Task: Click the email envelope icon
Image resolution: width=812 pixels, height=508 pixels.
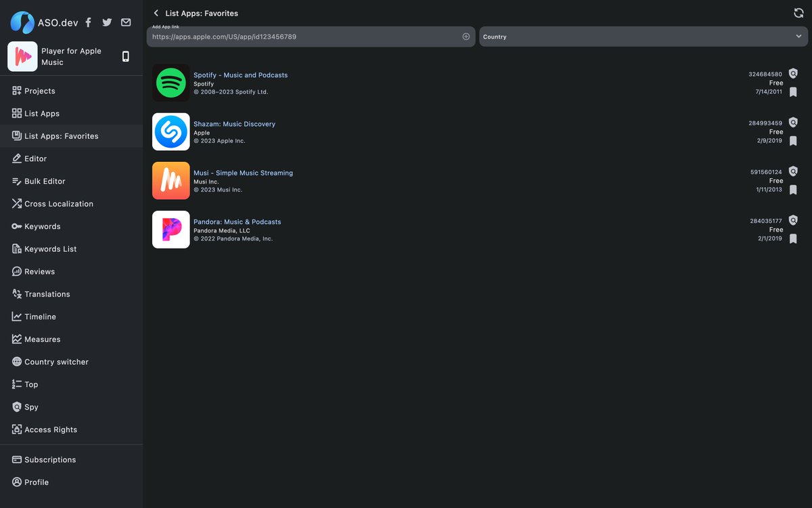Action: (x=126, y=22)
